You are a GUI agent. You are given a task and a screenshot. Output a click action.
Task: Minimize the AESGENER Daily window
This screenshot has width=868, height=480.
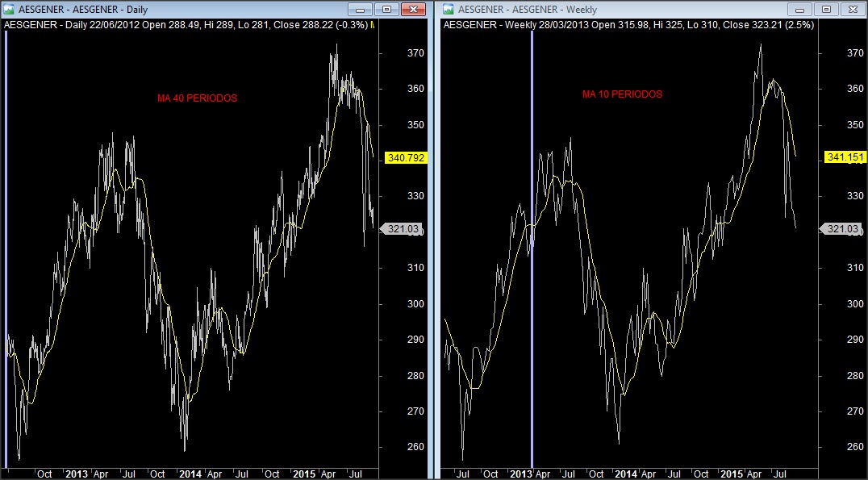coord(360,10)
